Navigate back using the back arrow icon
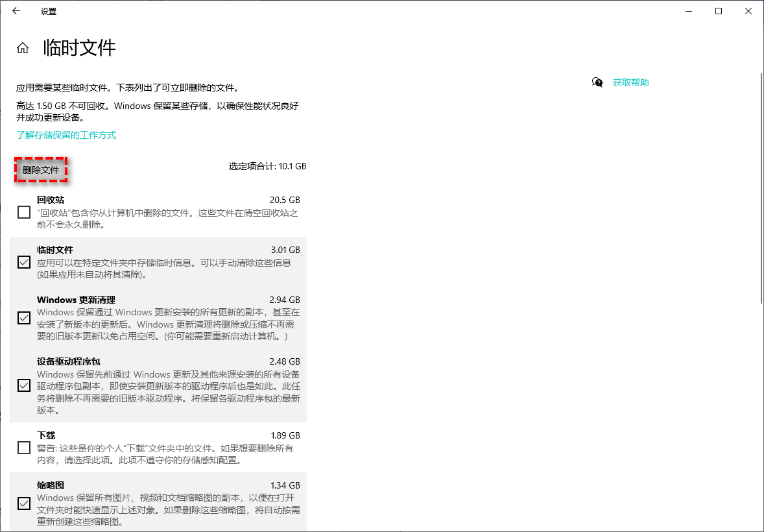Image resolution: width=764 pixels, height=532 pixels. click(x=16, y=11)
